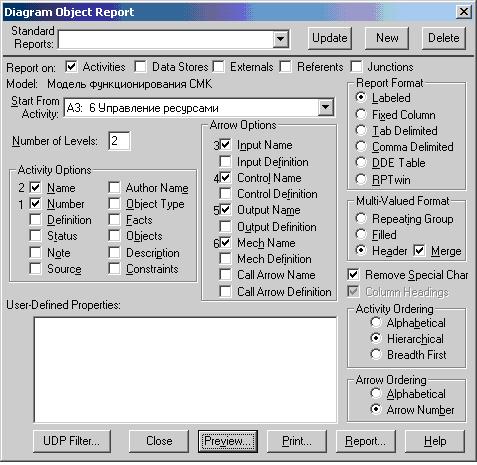
Task: Click the Print button
Action: tap(297, 441)
